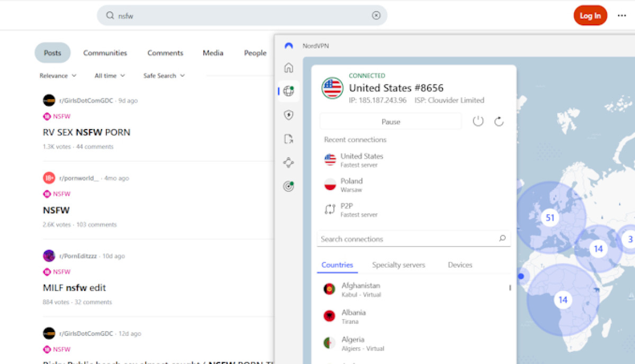Open the r/GirlsDotComGDC link from 9d ago

click(x=86, y=101)
